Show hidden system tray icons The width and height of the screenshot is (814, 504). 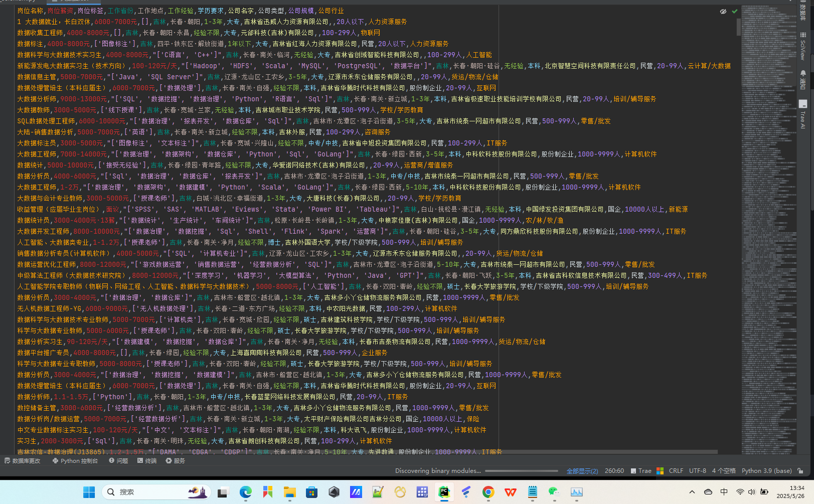(692, 492)
